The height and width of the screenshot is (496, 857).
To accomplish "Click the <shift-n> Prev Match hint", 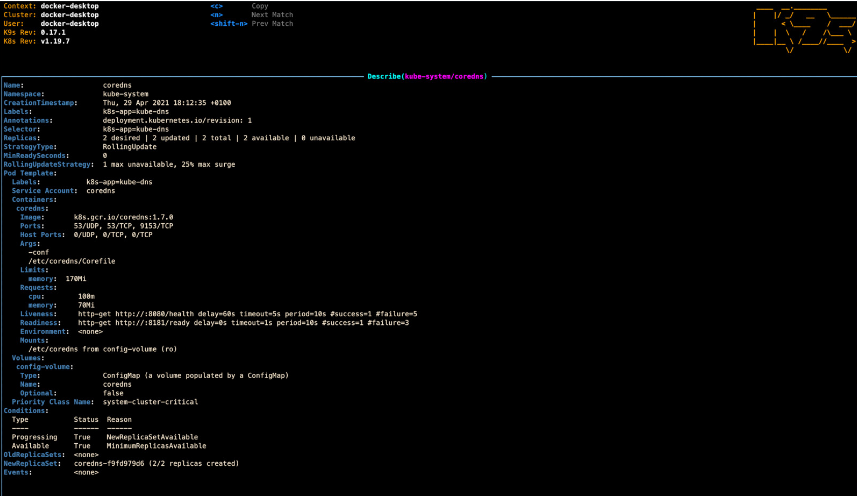I will 252,23.
